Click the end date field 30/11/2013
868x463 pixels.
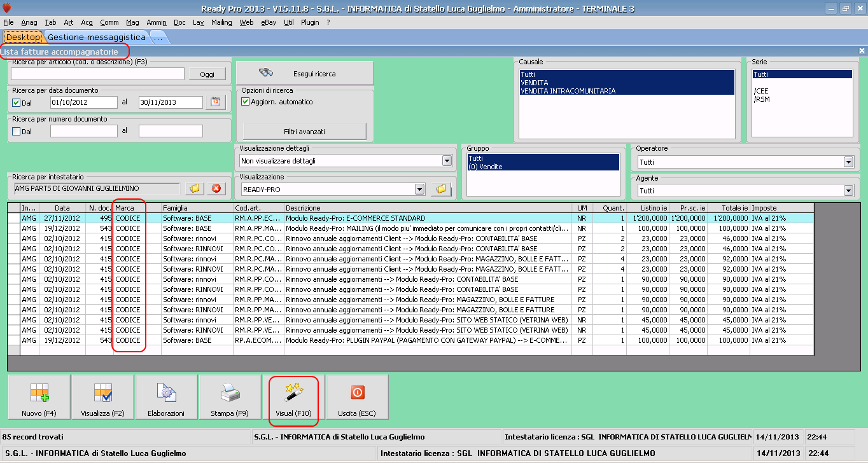[171, 102]
